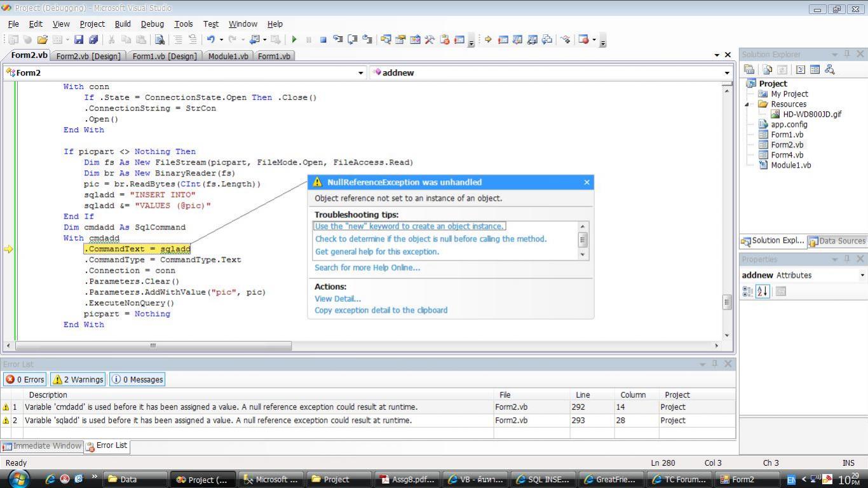Viewport: 868px width, 488px height.
Task: Toggle the 0 Messages filter button
Action: [x=137, y=379]
